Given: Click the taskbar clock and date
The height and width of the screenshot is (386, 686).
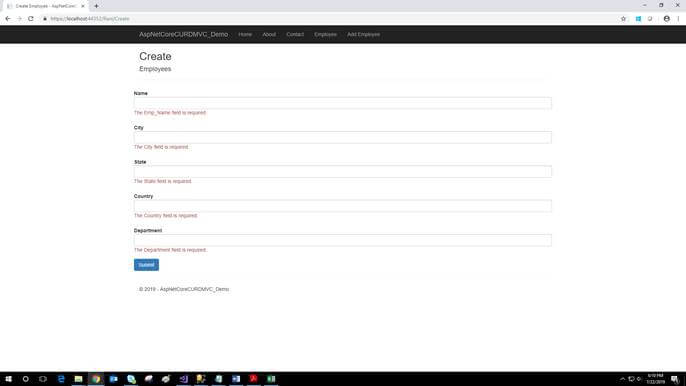Looking at the screenshot, I should click(x=655, y=379).
